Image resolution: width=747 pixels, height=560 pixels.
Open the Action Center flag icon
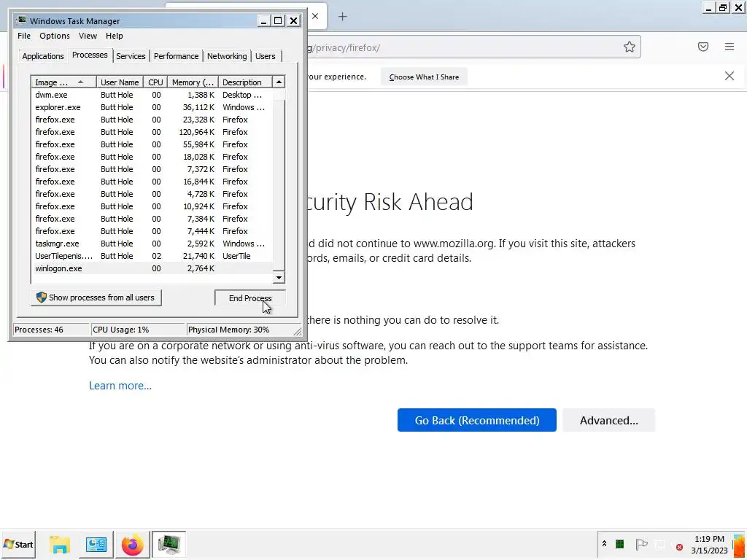pos(641,544)
